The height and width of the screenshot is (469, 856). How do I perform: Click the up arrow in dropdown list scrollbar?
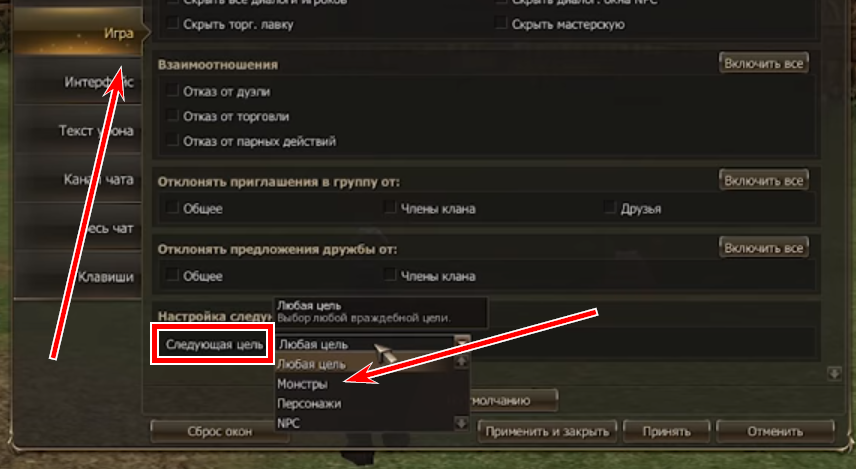click(462, 361)
